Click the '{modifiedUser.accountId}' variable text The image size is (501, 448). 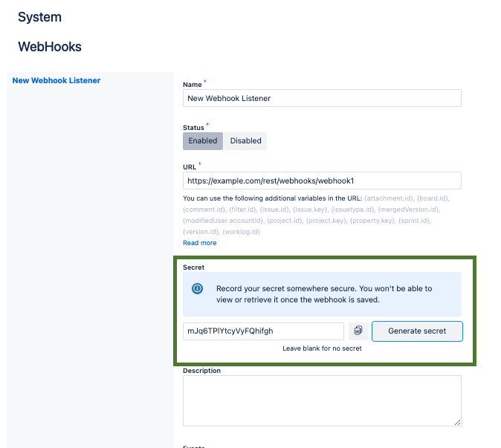pos(223,221)
